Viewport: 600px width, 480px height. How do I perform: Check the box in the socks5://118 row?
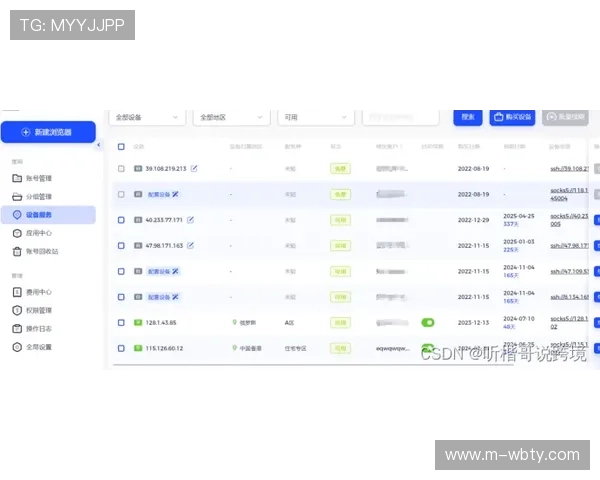pyautogui.click(x=121, y=194)
